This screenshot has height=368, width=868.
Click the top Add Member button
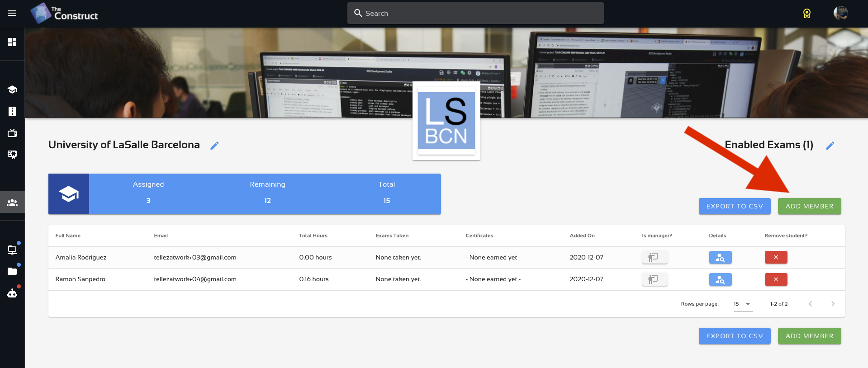809,206
